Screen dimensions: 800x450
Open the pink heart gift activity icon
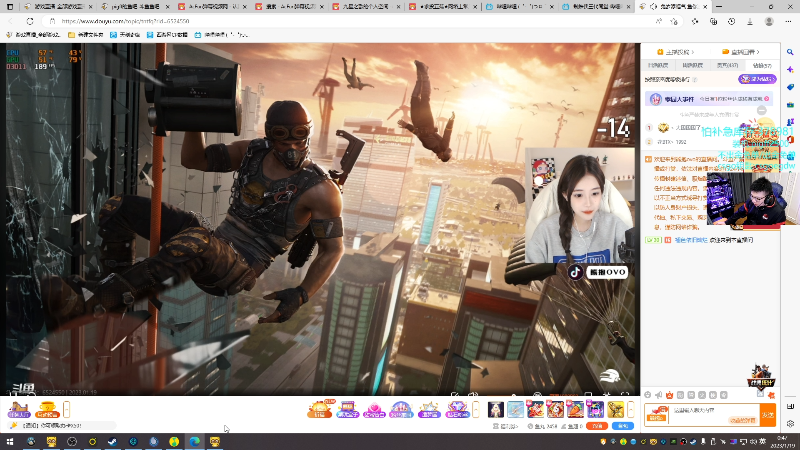point(374,409)
